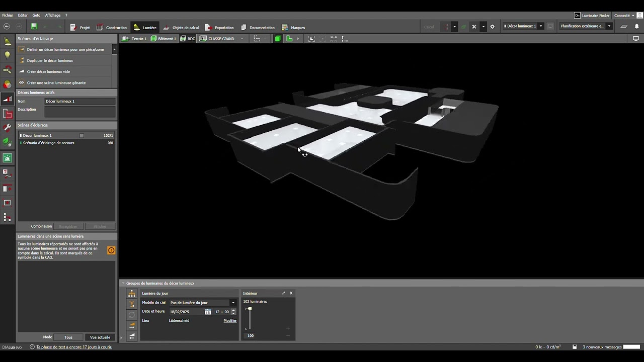Toggle the checkbox on Décor lumineux 1 row
The image size is (644, 362).
point(82,136)
